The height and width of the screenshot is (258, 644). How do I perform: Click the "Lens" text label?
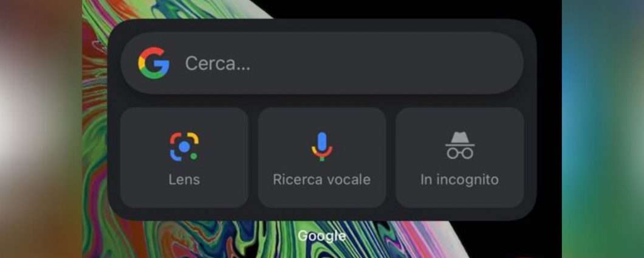pyautogui.click(x=184, y=180)
